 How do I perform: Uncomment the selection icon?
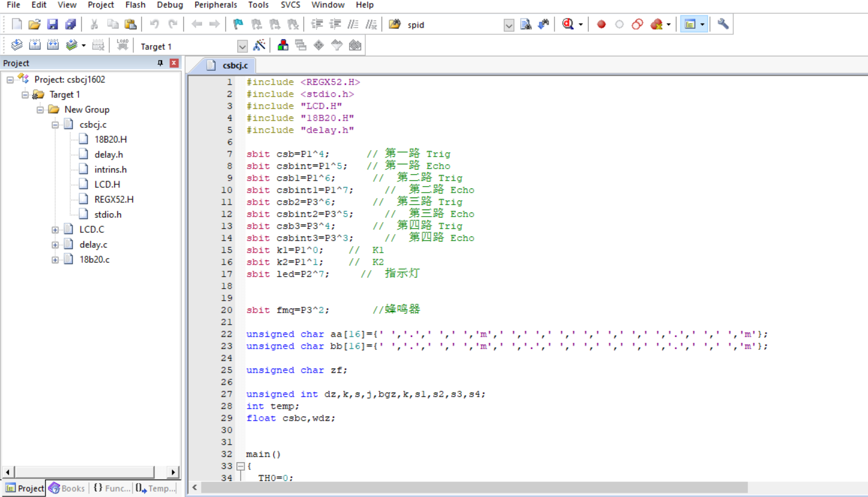point(371,24)
